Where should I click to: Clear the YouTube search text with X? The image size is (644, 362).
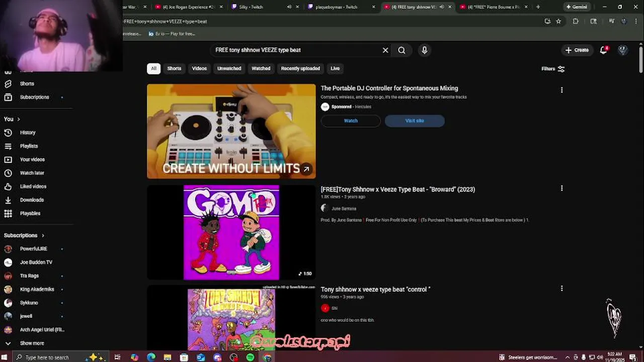[x=385, y=50]
